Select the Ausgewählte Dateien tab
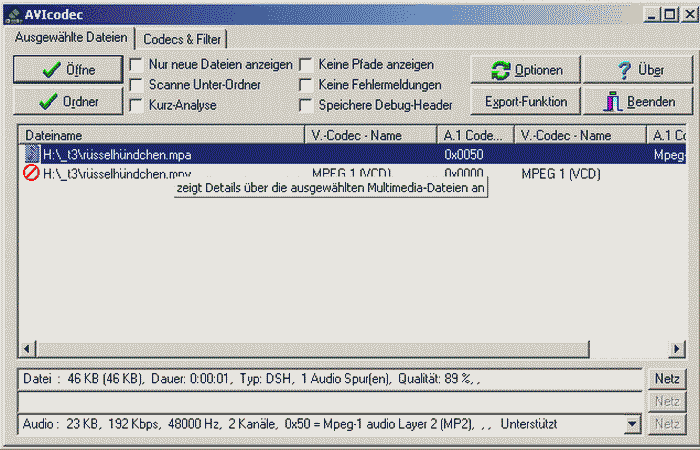Viewport: 700px width, 450px height. tap(71, 38)
